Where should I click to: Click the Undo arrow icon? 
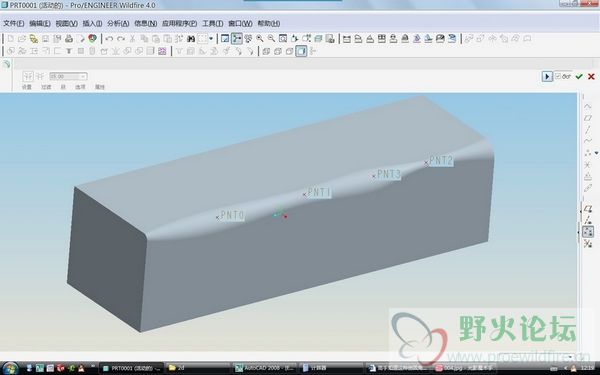(109, 39)
